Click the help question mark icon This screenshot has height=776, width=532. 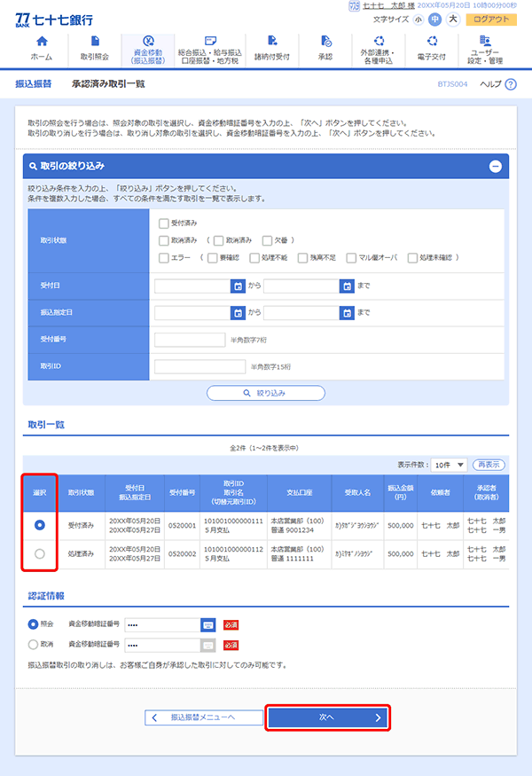[511, 84]
